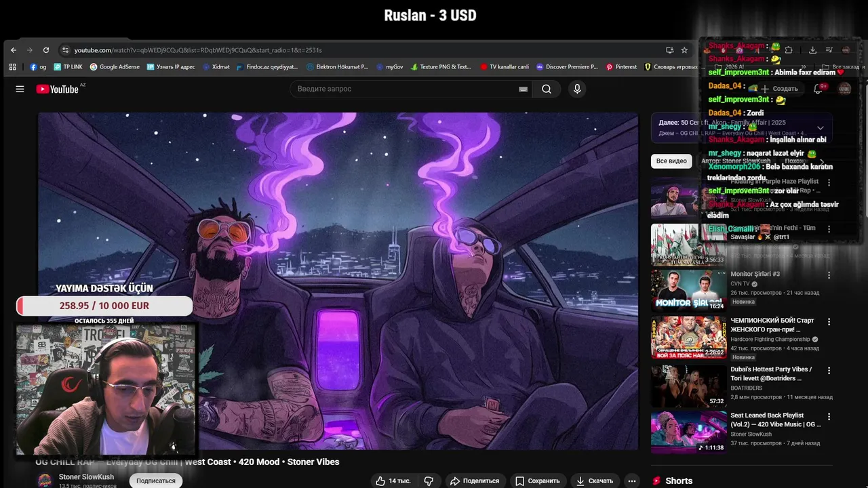The height and width of the screenshot is (488, 868).
Task: Click the Поделиться share button
Action: pos(475,481)
